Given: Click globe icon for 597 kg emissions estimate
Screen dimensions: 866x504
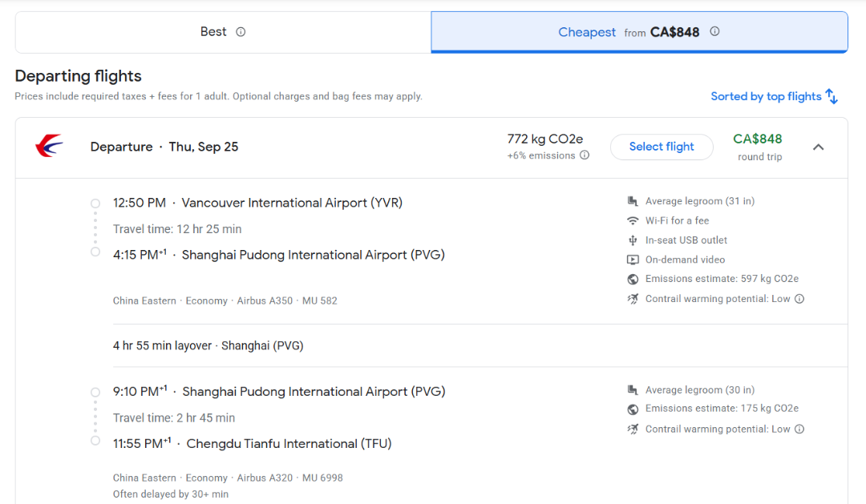Looking at the screenshot, I should coord(633,279).
